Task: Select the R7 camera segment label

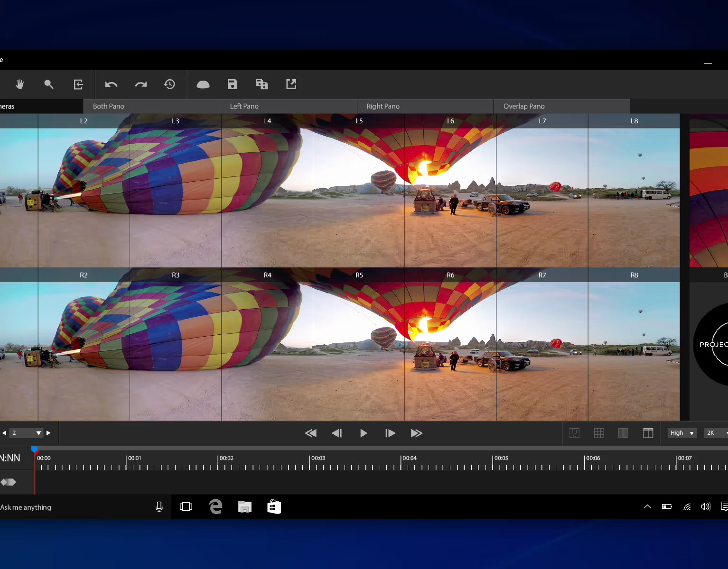Action: (542, 275)
